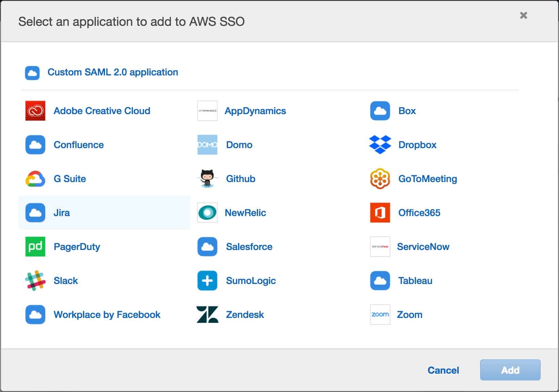Click the Office365 logo icon
This screenshot has height=392, width=559.
(380, 213)
